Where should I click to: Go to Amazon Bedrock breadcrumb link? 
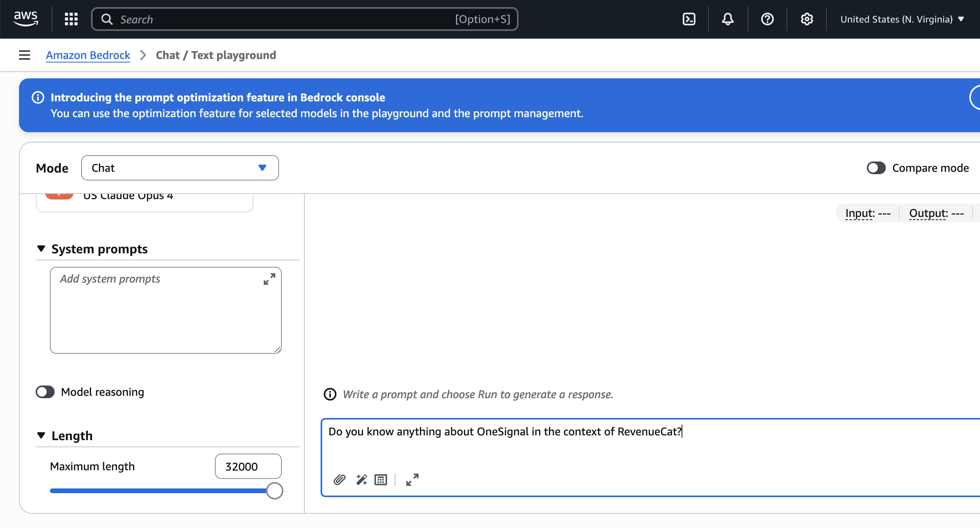pos(88,55)
